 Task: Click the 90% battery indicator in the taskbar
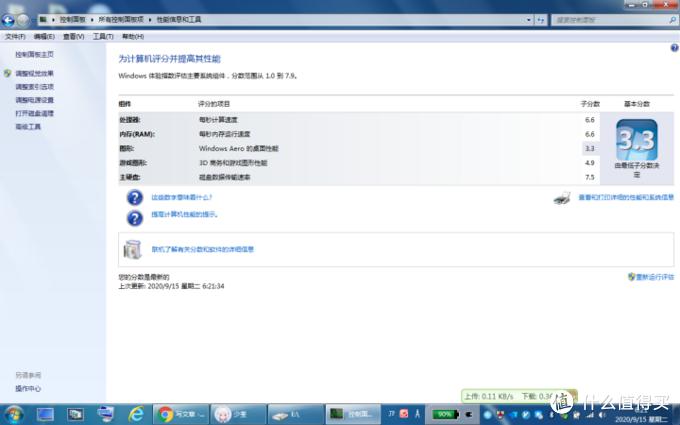pos(445,414)
